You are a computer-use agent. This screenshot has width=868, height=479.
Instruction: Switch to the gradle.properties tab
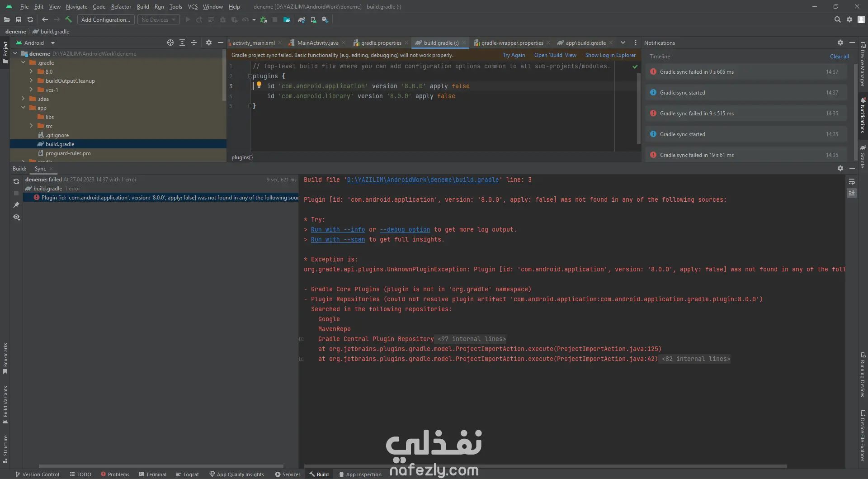[x=381, y=43]
